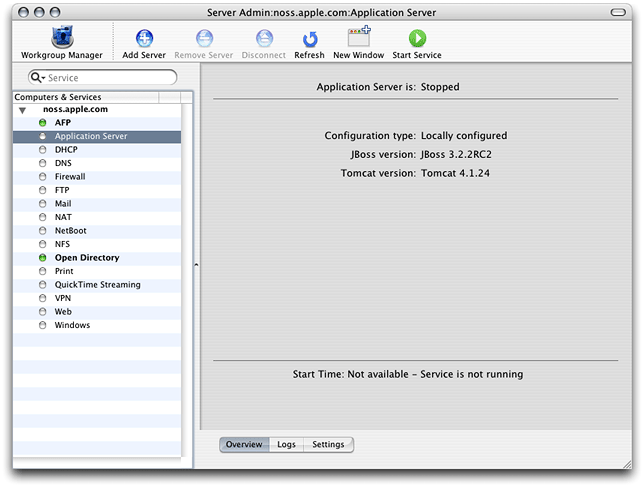Click the search magnifier icon in the Service field

click(37, 78)
